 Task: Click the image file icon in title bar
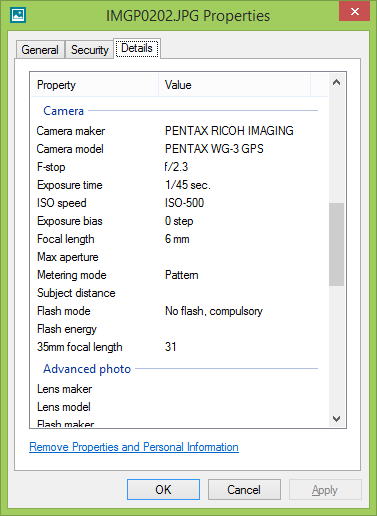[18, 15]
